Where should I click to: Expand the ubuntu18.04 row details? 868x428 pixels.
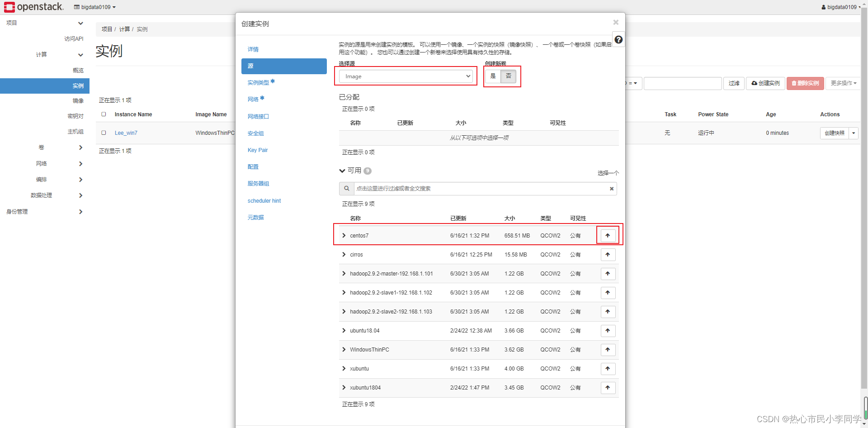click(344, 331)
